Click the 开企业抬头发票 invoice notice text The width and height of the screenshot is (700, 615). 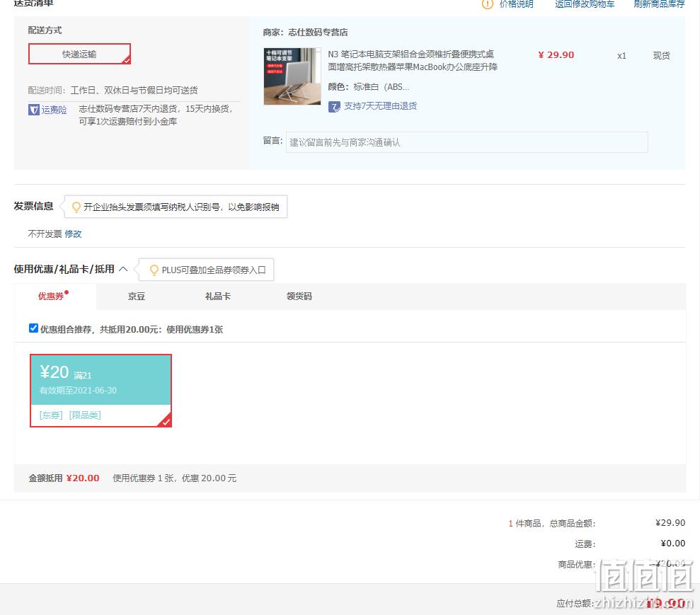tap(181, 207)
